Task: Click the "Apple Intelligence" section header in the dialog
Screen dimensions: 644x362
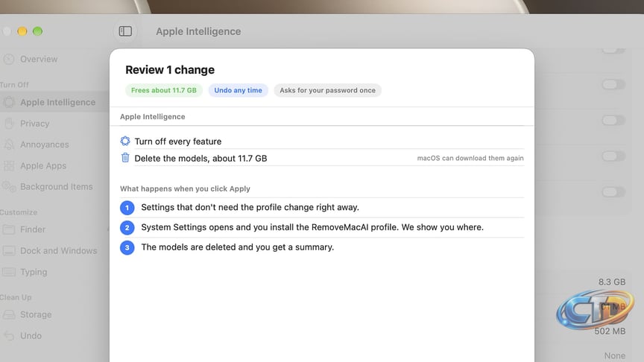Action: (152, 116)
